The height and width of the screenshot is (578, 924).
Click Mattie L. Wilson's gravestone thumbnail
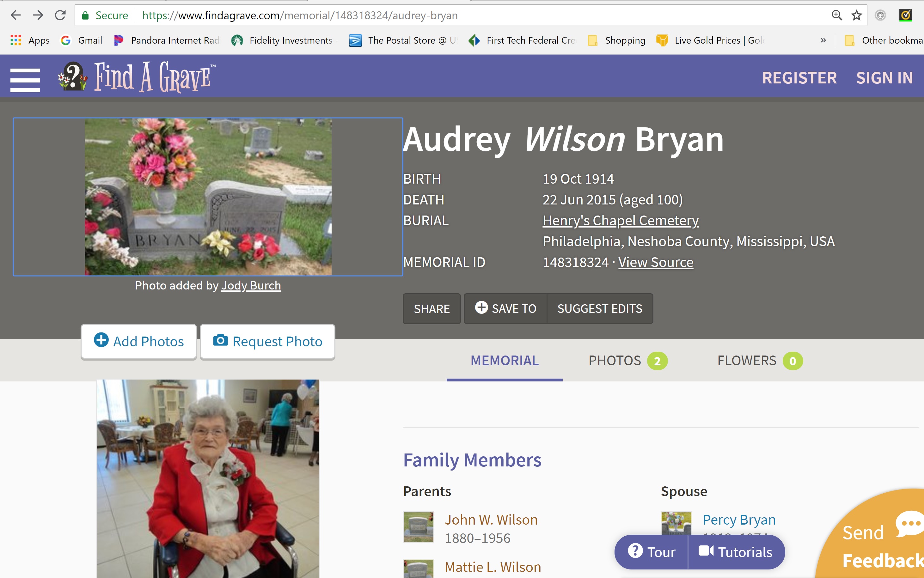tap(419, 569)
